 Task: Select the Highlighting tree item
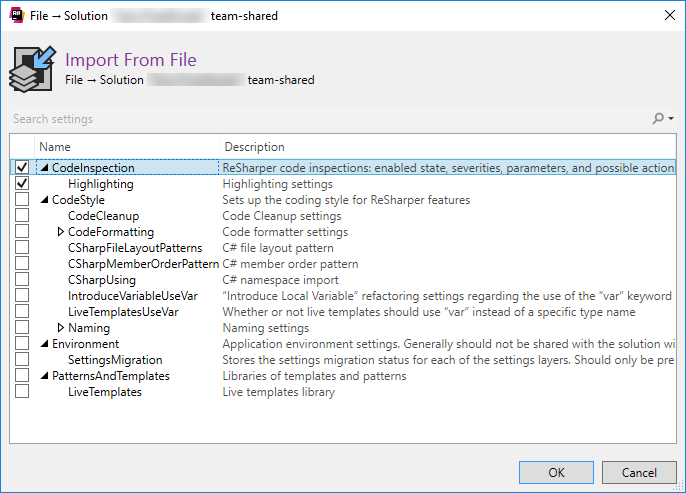pyautogui.click(x=101, y=184)
